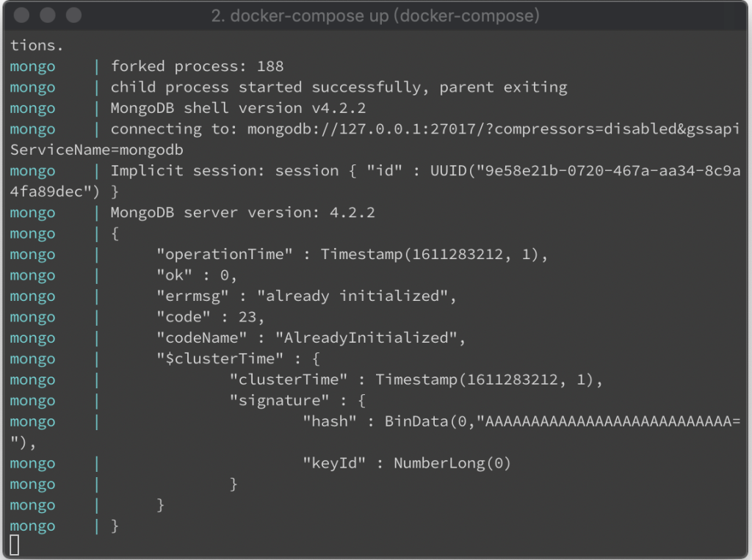Click the "forked process: 188" line

197,66
